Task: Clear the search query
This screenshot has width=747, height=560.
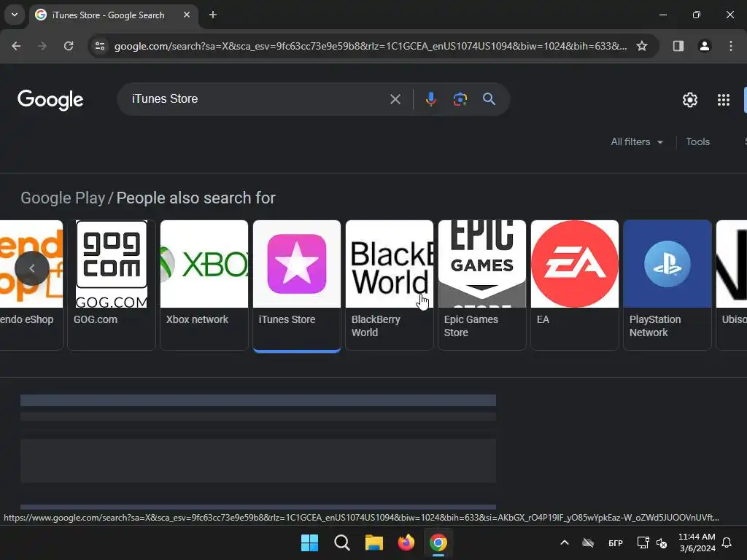Action: coord(395,99)
